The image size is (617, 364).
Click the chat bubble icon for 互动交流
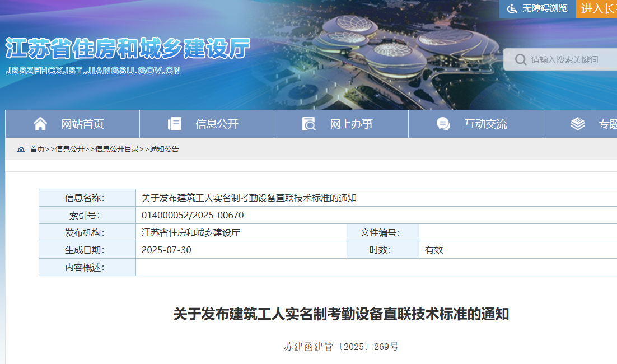444,124
